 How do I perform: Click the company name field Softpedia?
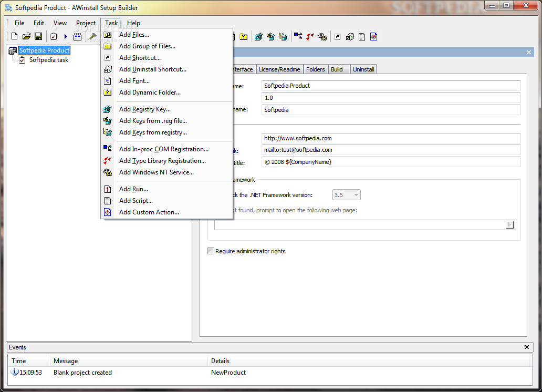click(391, 110)
